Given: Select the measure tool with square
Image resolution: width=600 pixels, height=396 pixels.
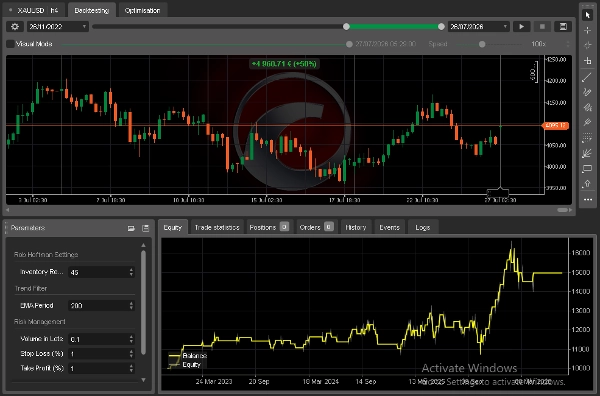Looking at the screenshot, I should pyautogui.click(x=587, y=61).
